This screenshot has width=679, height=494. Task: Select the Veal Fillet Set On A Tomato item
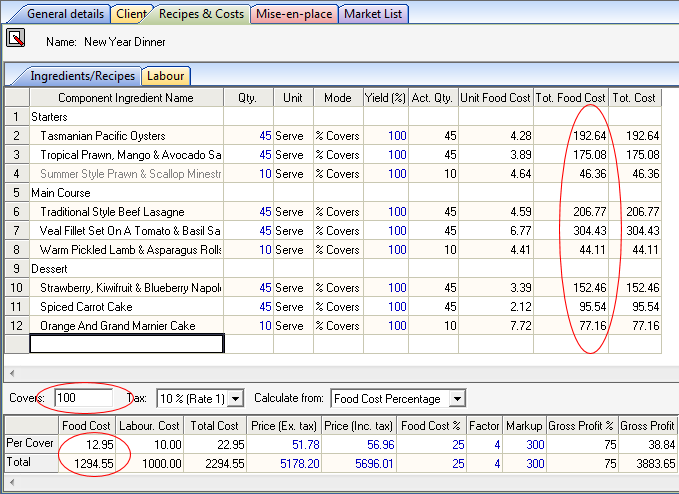coord(126,230)
